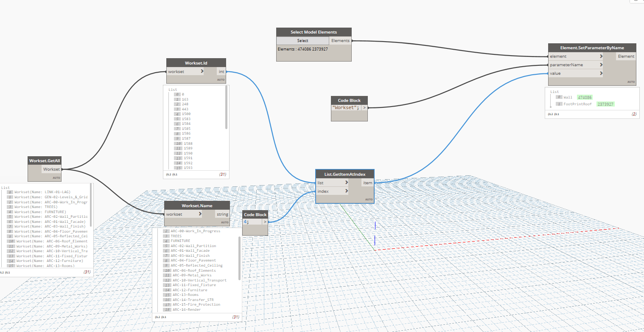Click the value 163 in Workset.Id preview
Screen dimensions: 644x332
point(185,99)
